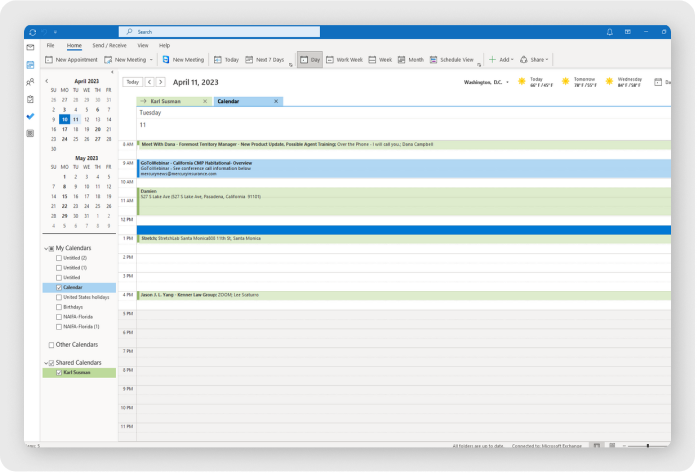The height and width of the screenshot is (476, 699).
Task: Enable the Birthdays calendar checkbox
Action: pos(59,306)
